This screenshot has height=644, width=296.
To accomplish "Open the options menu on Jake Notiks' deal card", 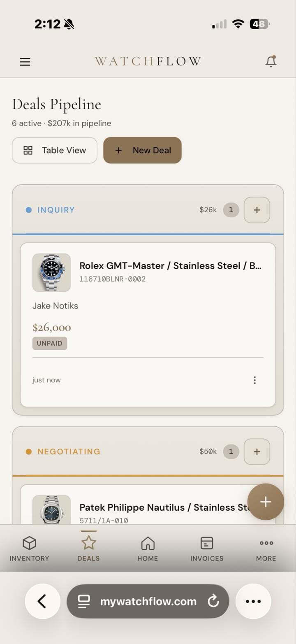I will click(x=254, y=380).
